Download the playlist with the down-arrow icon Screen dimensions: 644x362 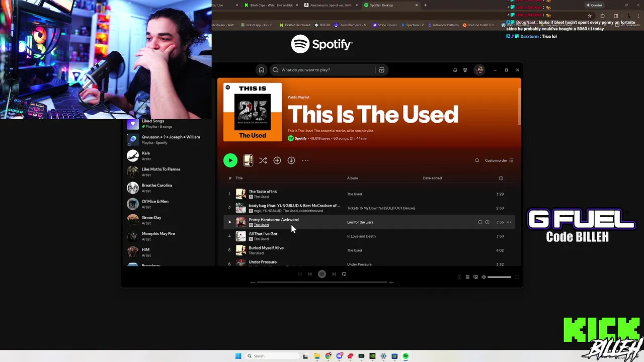[291, 160]
